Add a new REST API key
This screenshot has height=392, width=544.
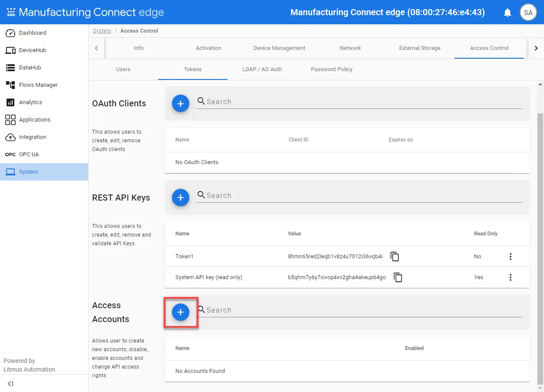pos(181,198)
